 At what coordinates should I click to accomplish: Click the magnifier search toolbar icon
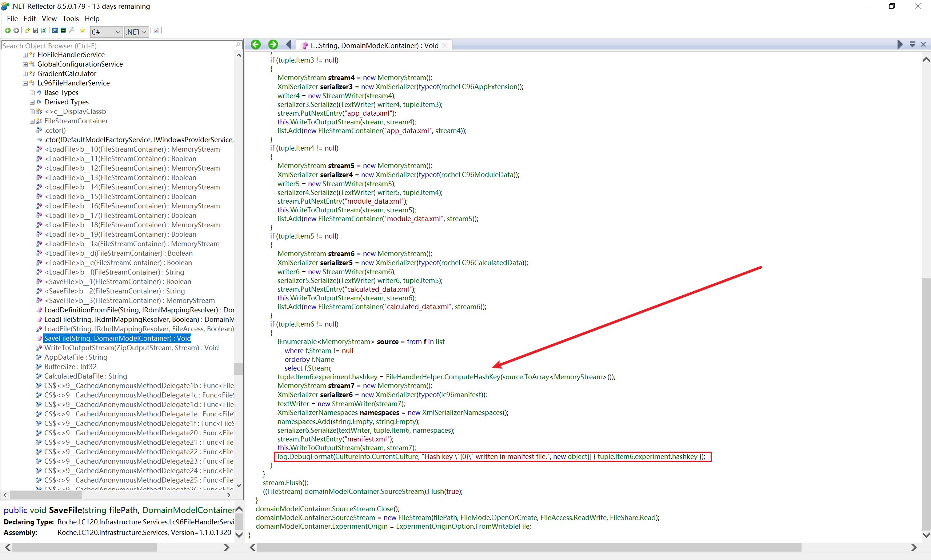72,31
